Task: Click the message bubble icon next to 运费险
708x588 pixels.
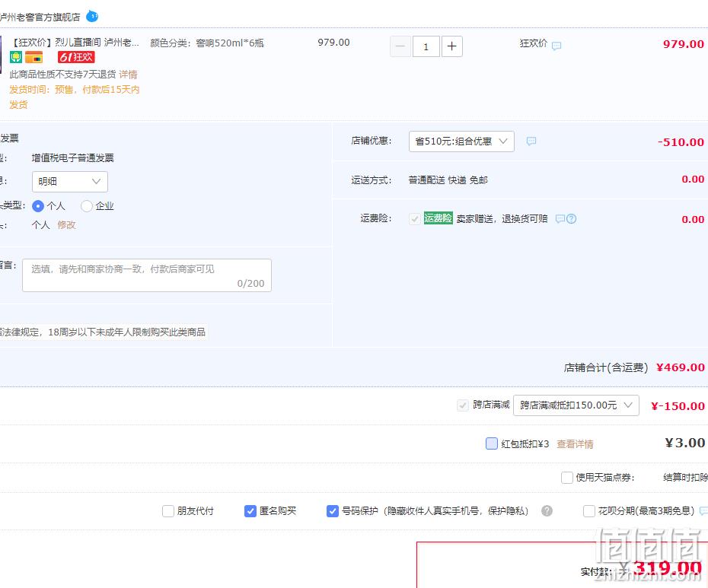Action: [x=560, y=219]
